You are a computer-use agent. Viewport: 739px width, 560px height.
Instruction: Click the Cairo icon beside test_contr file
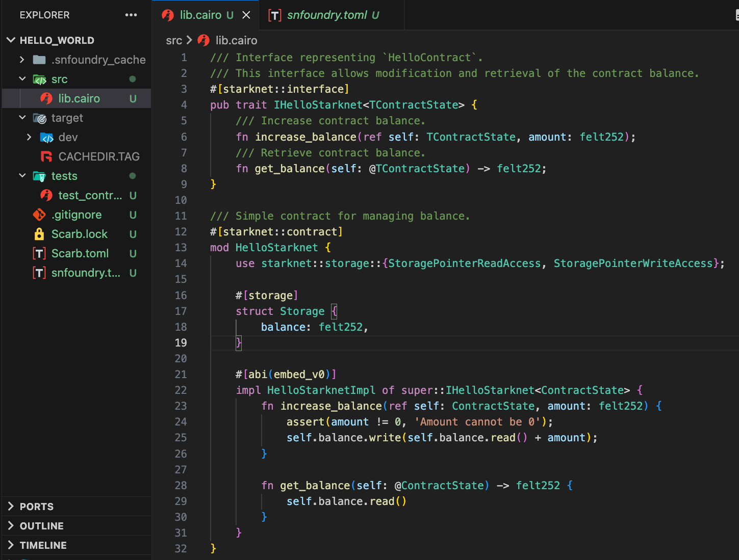point(46,195)
